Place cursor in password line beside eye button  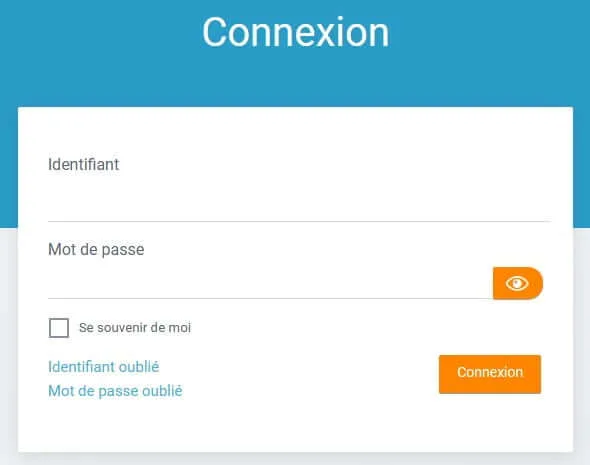coord(270,284)
